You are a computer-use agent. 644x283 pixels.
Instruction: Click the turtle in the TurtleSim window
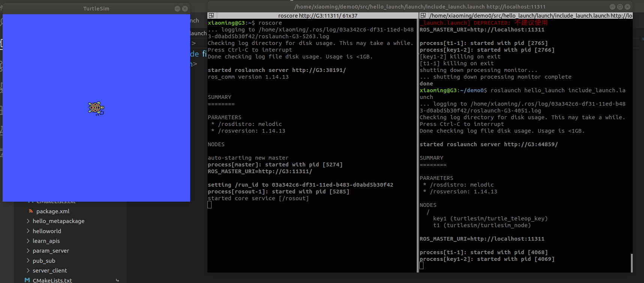tap(96, 108)
